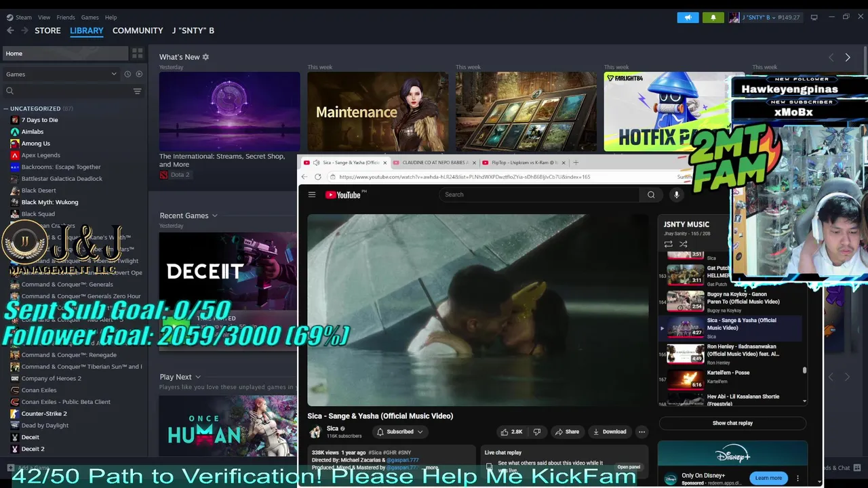868x488 pixels.
Task: Switch to CLAUDINE CO AT NEPO BABIES tab
Action: (435, 163)
